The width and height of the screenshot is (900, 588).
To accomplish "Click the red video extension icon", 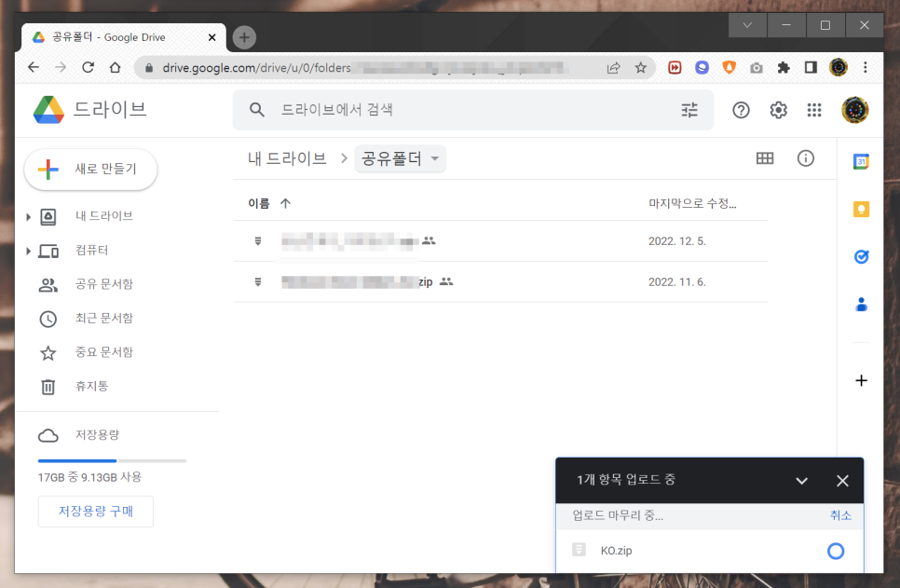I will [675, 68].
